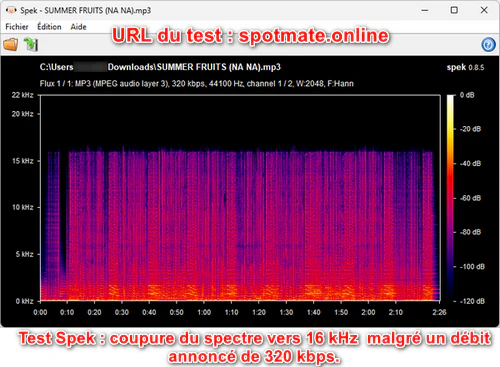This screenshot has height=367, width=500.
Task: Click the -80 dB scale label
Action: [470, 232]
